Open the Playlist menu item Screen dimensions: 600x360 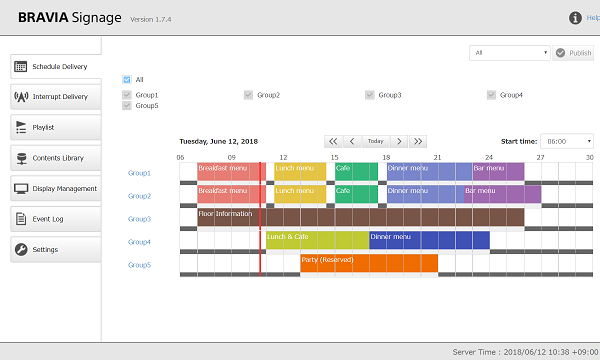point(56,127)
